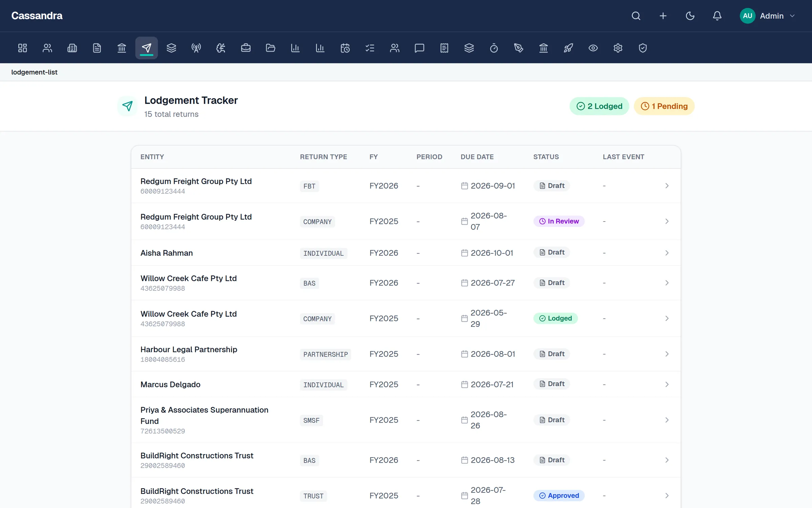
Task: Click the 2026-08-13 due date
Action: (x=493, y=460)
